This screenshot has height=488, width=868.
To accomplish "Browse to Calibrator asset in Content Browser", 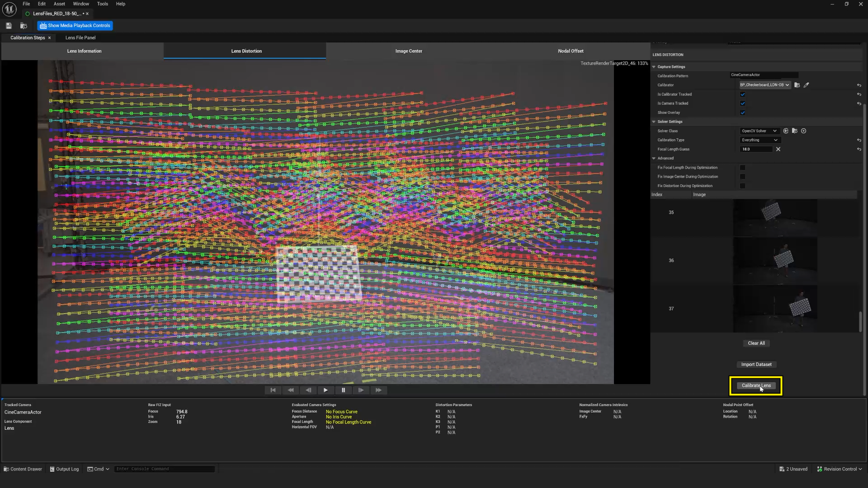I will point(797,85).
